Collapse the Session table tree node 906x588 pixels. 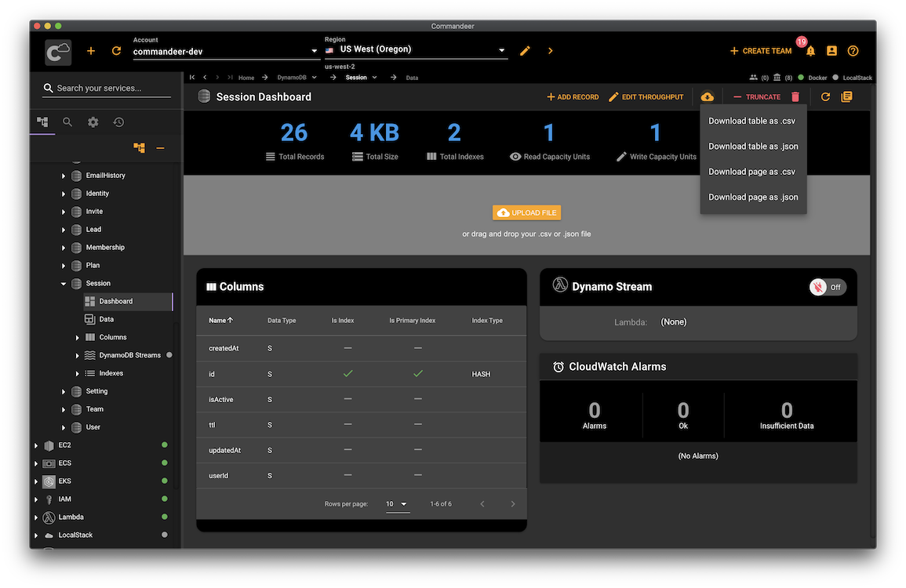tap(64, 284)
